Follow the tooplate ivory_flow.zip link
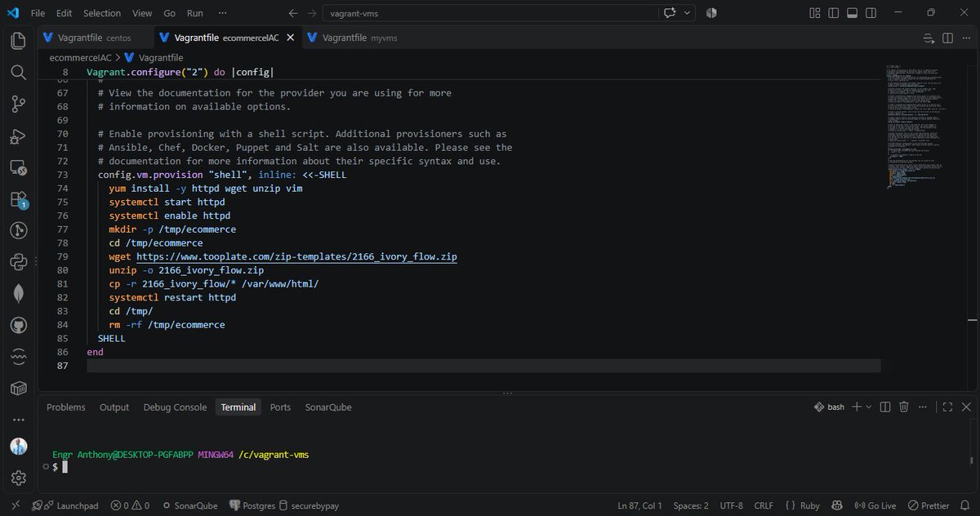Image resolution: width=980 pixels, height=516 pixels. click(296, 256)
